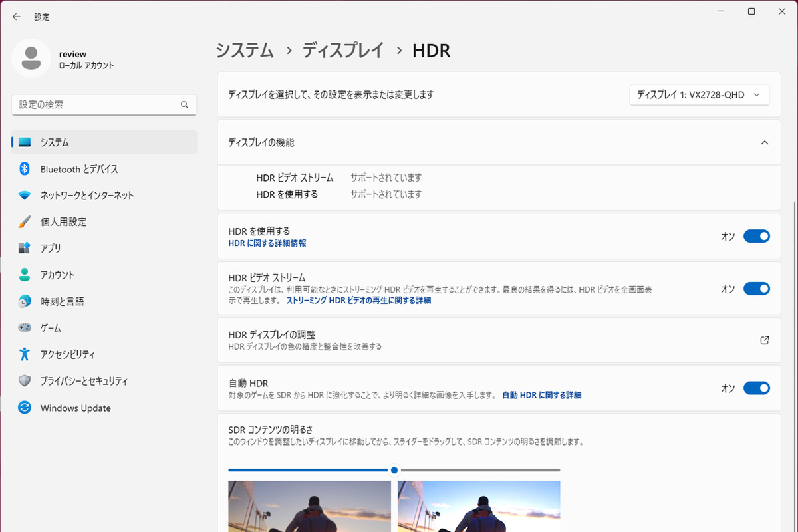Viewport: 798px width, 532px height.
Task: Click the Windows Update sync icon
Action: (25, 408)
